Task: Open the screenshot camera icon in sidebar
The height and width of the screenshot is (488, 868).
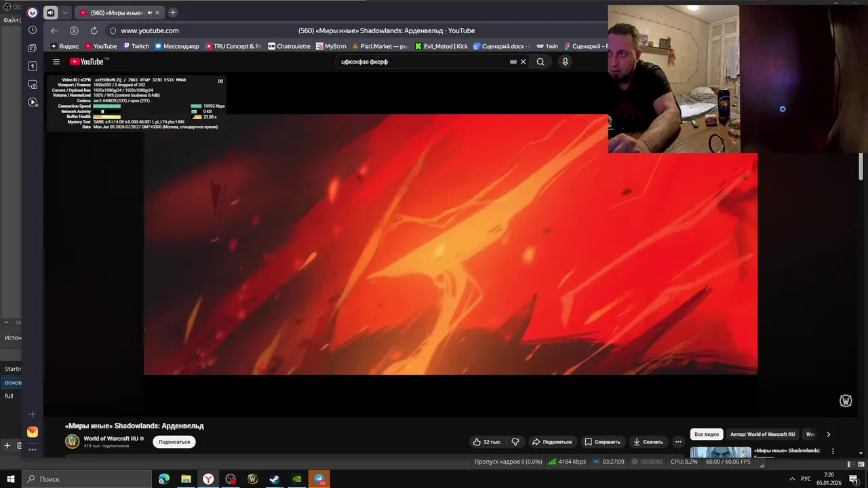Action: 33,84
